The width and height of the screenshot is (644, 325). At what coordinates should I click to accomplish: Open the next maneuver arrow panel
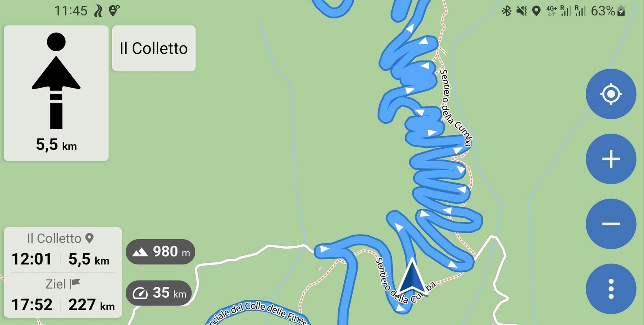[x=56, y=93]
